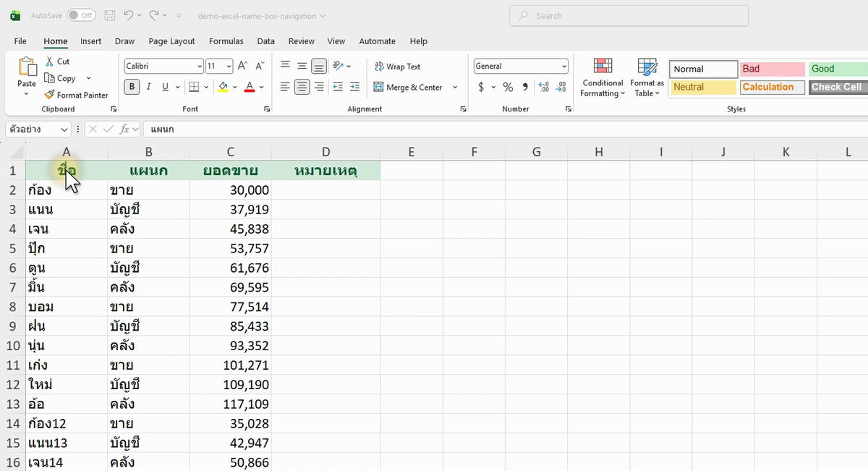This screenshot has width=868, height=471.
Task: Toggle Italic formatting
Action: tap(148, 87)
